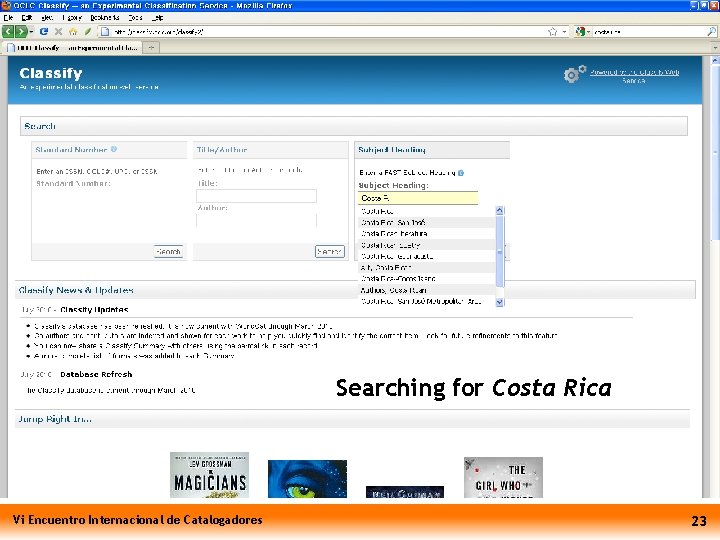Open the back/forward history dropdown arrow
The image size is (720, 540).
coord(31,32)
